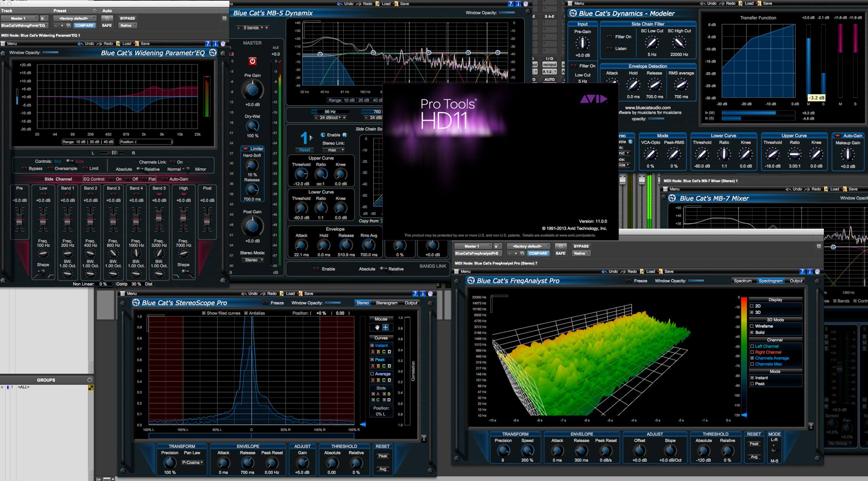Screen dimensions: 868x481
Task: Click Reset Avg button in FreqAnalyst Pro
Action: tap(754, 457)
